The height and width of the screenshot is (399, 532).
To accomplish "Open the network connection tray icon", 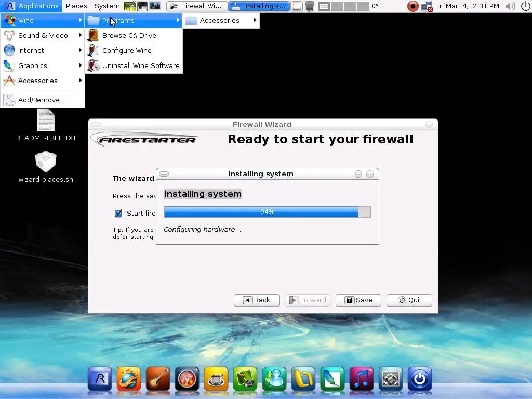I will point(427,6).
